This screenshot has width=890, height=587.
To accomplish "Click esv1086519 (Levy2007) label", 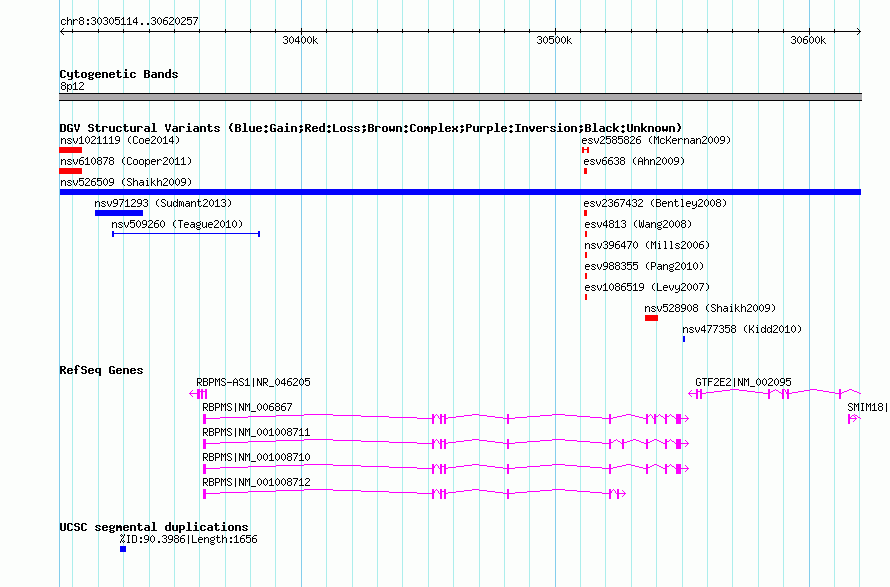I will click(x=647, y=287).
